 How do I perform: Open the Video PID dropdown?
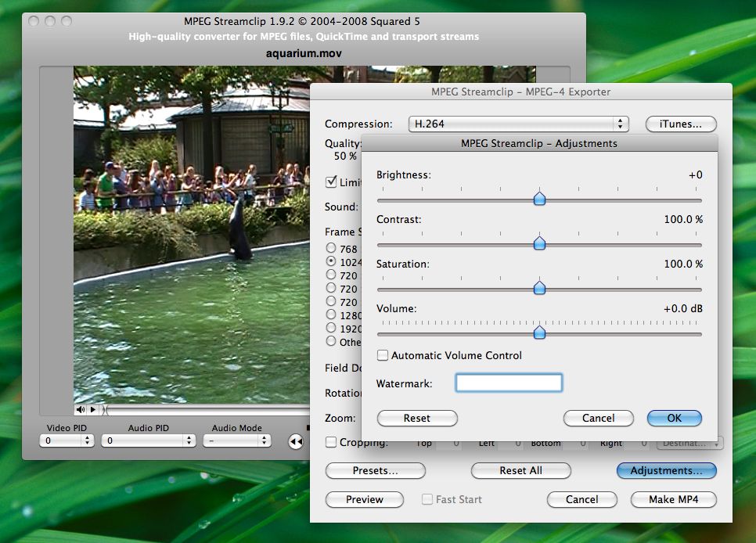[x=67, y=441]
